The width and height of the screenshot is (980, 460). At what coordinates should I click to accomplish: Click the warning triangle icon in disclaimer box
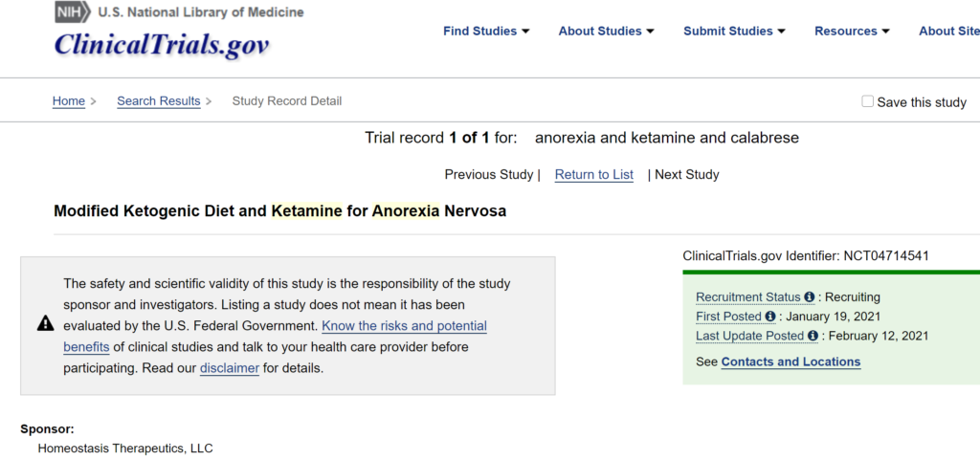click(x=45, y=324)
